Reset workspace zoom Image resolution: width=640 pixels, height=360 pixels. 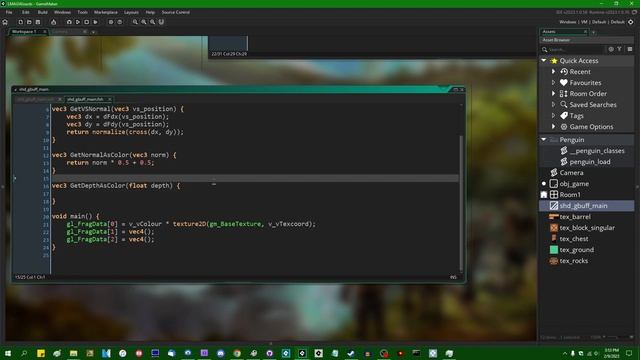(x=144, y=22)
